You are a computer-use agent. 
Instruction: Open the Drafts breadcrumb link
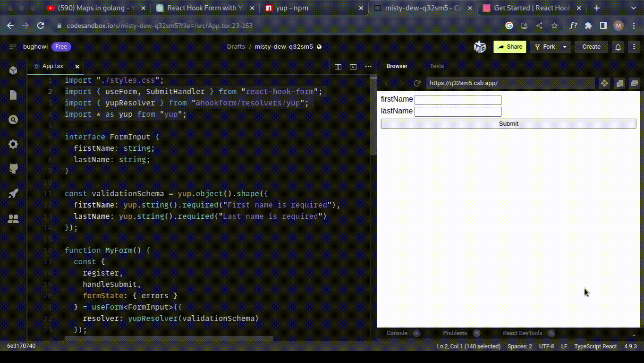236,47
